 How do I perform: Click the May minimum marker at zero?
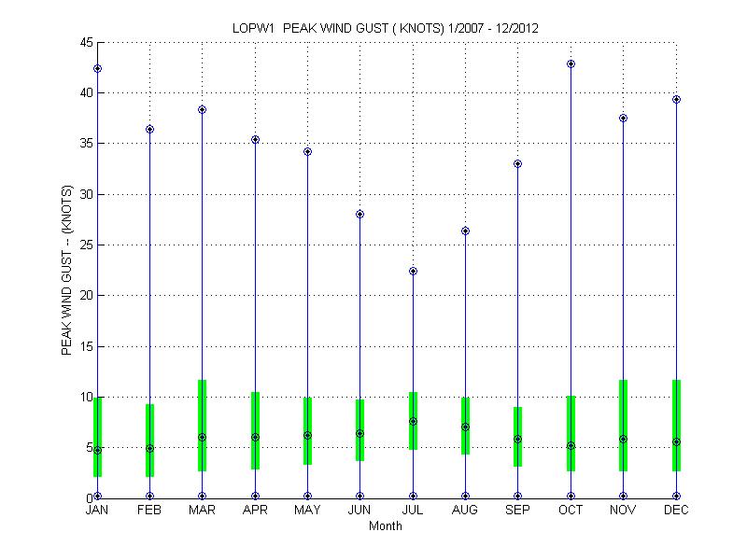pyautogui.click(x=308, y=496)
